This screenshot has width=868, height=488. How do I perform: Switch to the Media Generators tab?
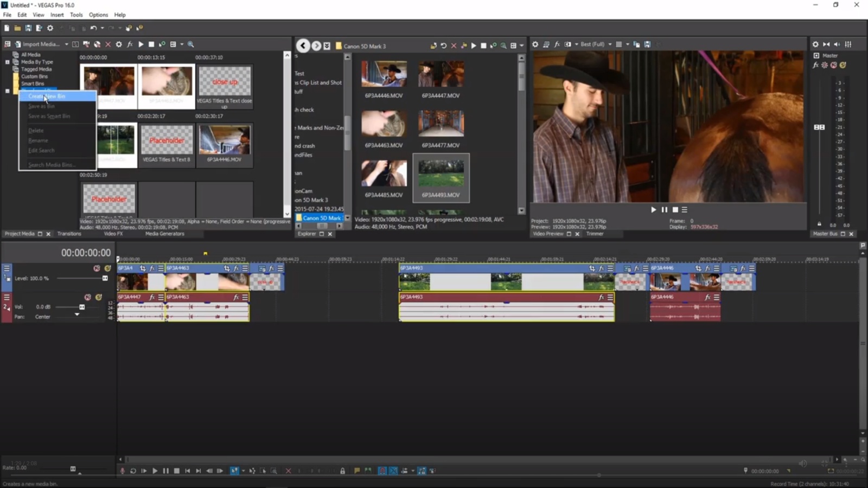point(164,234)
